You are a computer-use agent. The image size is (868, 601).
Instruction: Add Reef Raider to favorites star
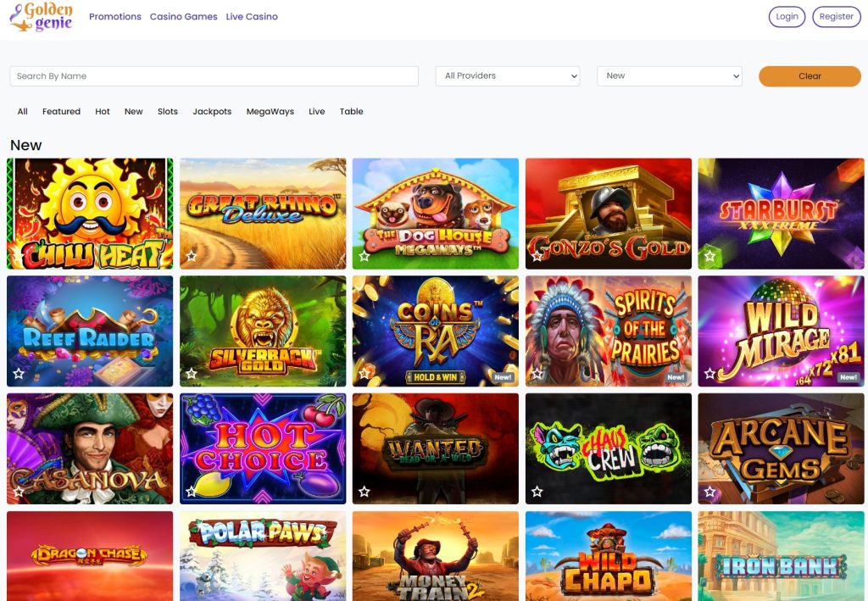[19, 374]
